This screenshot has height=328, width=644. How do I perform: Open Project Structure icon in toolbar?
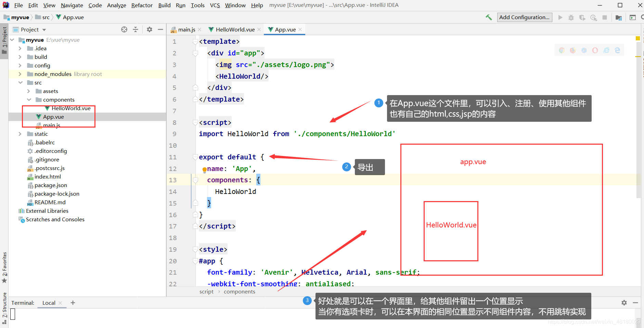(618, 17)
